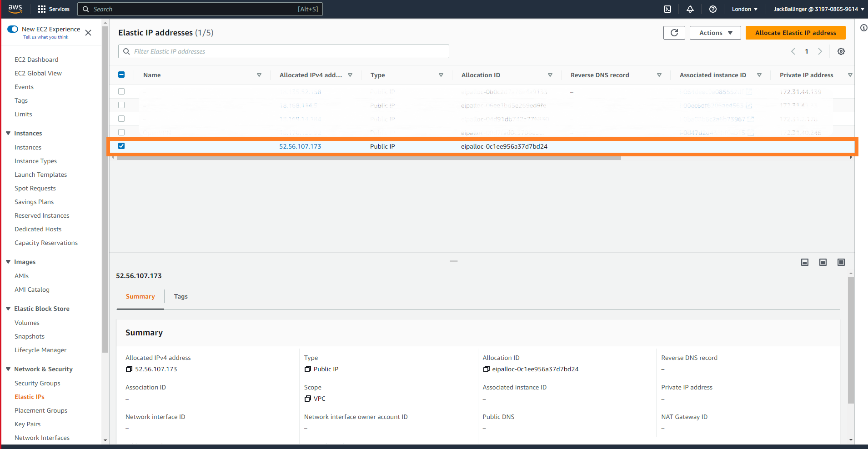Open the 52.56.107.173 address link

[x=300, y=146]
